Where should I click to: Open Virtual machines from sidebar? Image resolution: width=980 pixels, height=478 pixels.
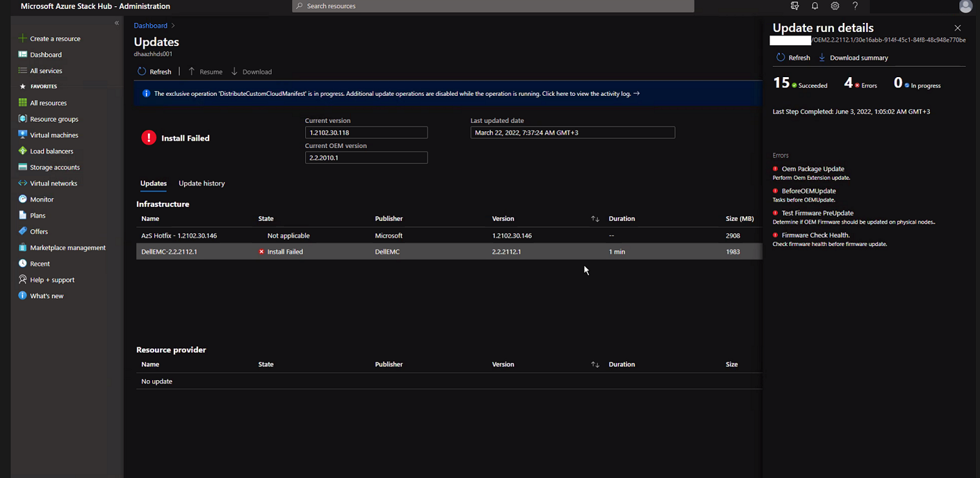pyautogui.click(x=54, y=135)
